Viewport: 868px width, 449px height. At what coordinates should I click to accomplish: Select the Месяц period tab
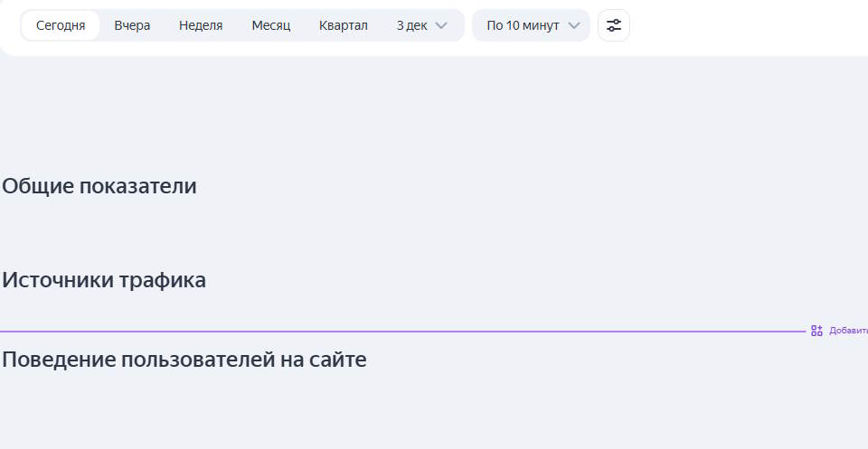tap(270, 25)
